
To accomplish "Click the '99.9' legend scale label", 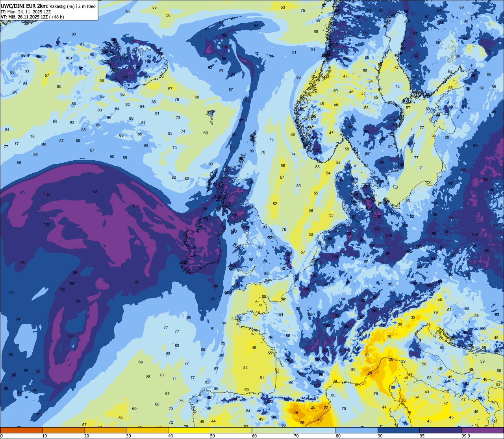I will (x=466, y=436).
